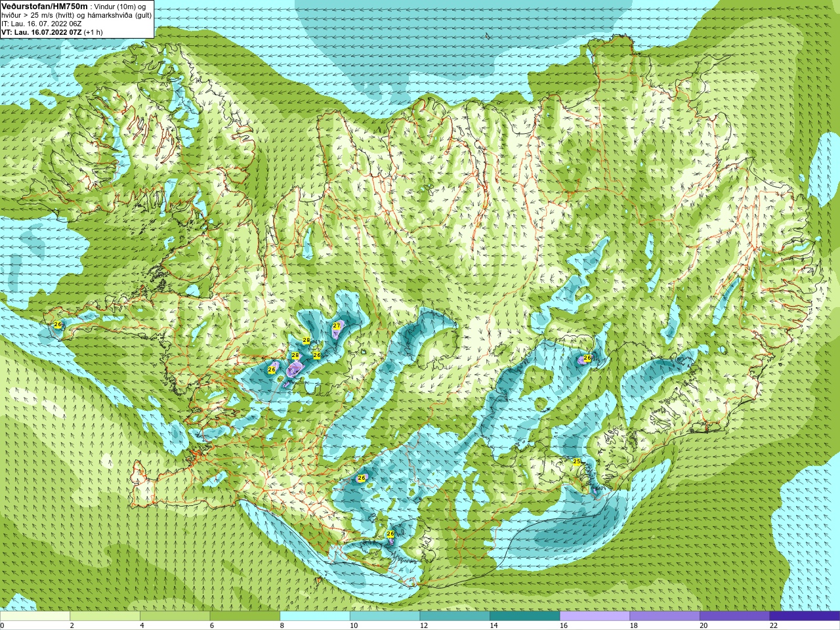
Task: Click the gust label 26 on the far-west peninsula
Action: pos(58,325)
